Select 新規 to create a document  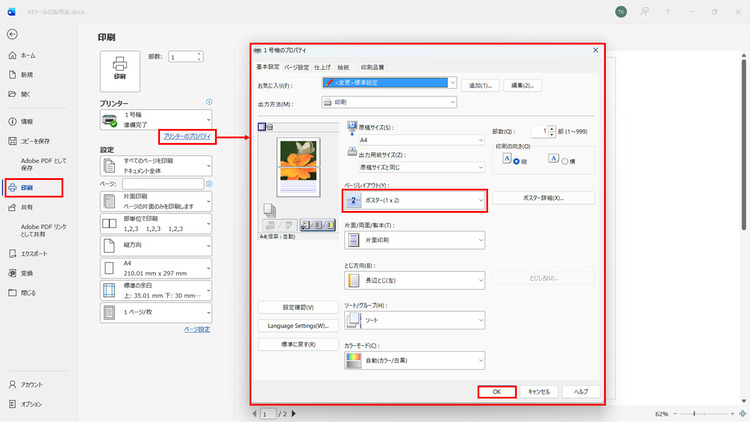[x=21, y=75]
